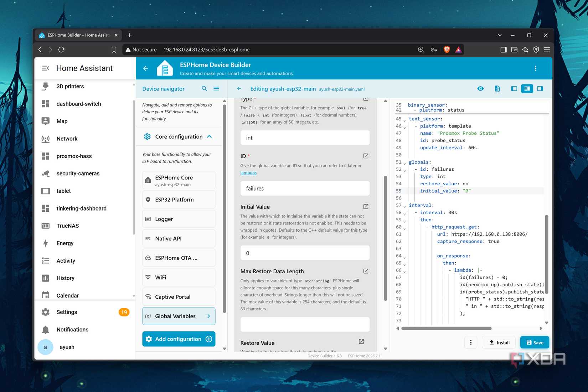Open docs link icon for ID field
The image size is (588, 392).
[366, 156]
